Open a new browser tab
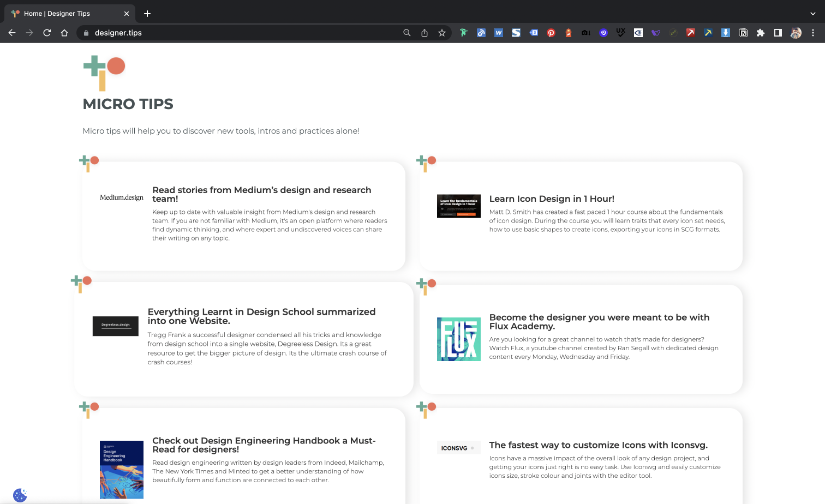 coord(147,13)
